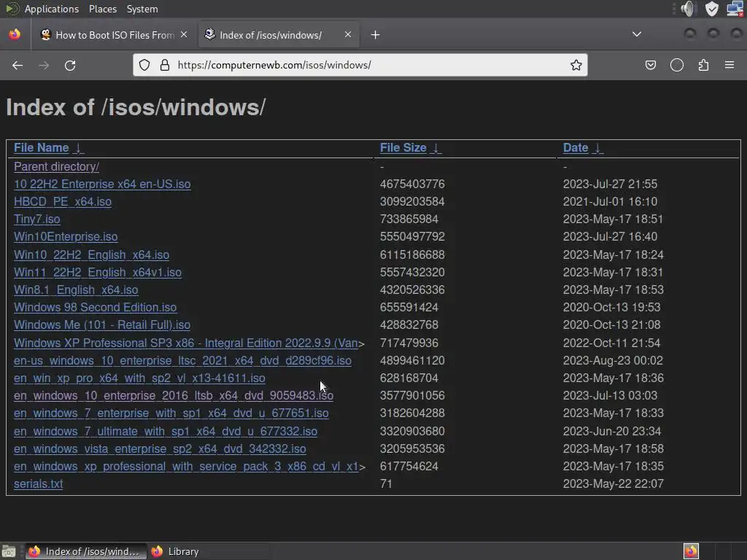Show site security lock info
The width and height of the screenshot is (747, 560).
(x=165, y=65)
